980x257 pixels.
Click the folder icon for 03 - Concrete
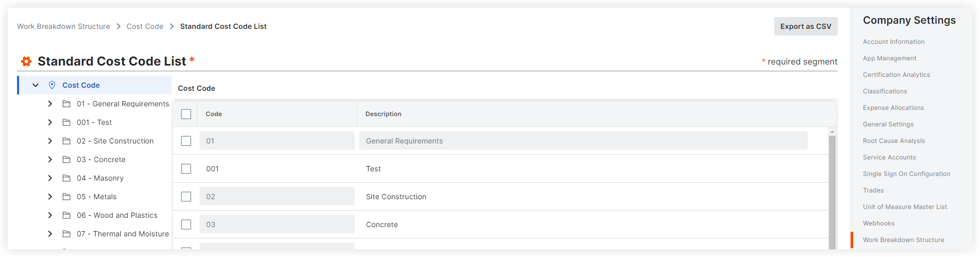coord(67,159)
